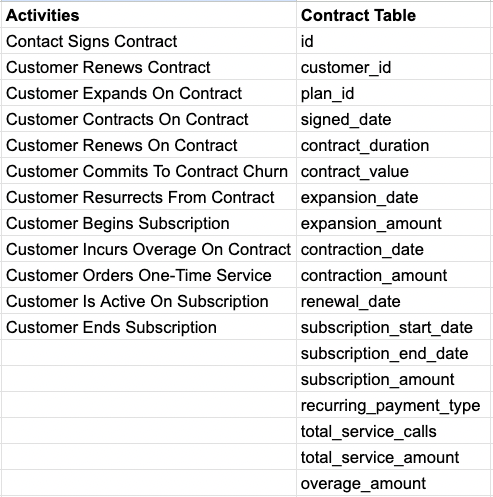493x497 pixels.
Task: Click the recurring_payment_type cell
Action: click(393, 405)
